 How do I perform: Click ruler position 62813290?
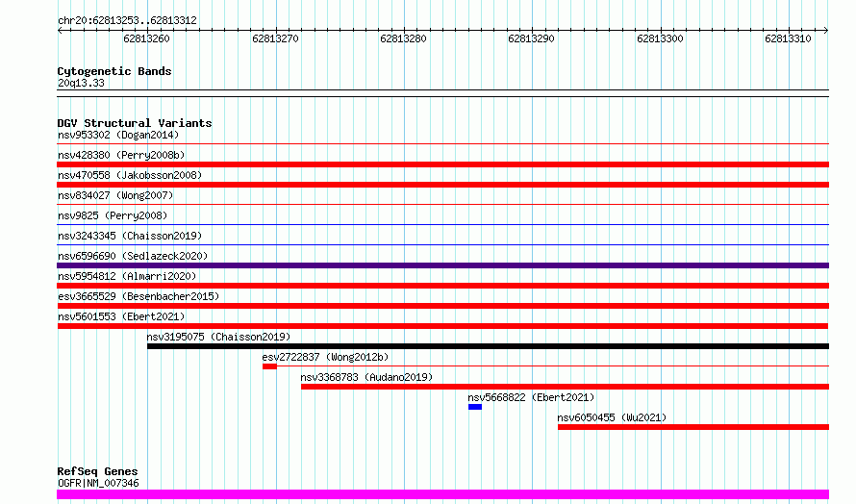(x=531, y=38)
